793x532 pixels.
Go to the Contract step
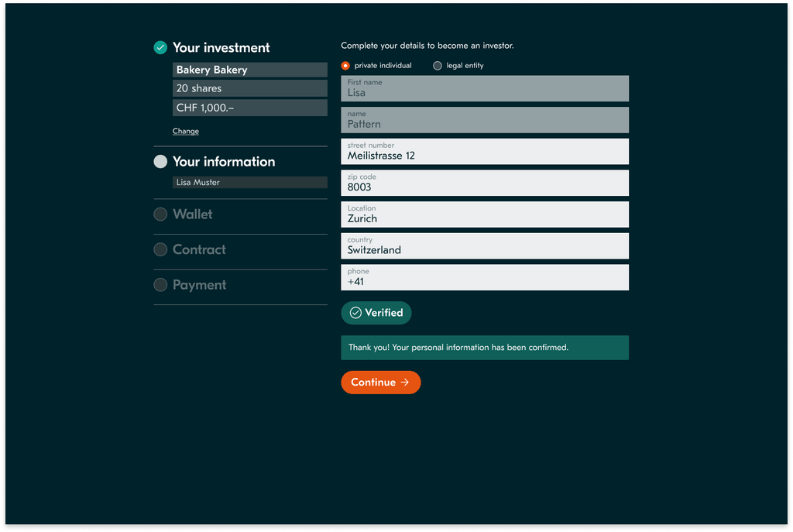point(199,249)
